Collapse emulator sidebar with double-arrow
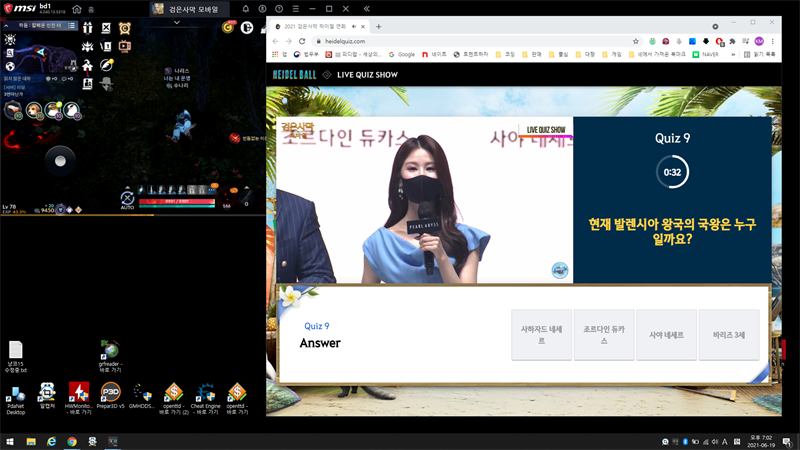Image resolution: width=800 pixels, height=450 pixels. (366, 9)
